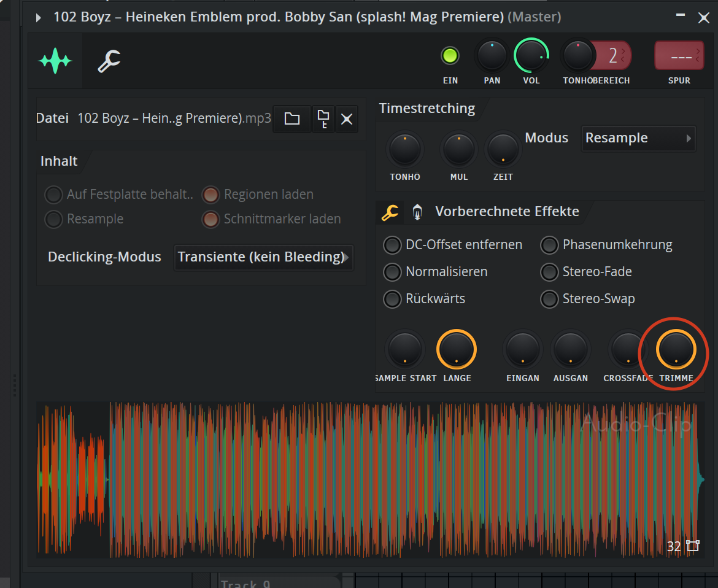Minimize the channel settings window
The height and width of the screenshot is (588, 718).
(681, 15)
